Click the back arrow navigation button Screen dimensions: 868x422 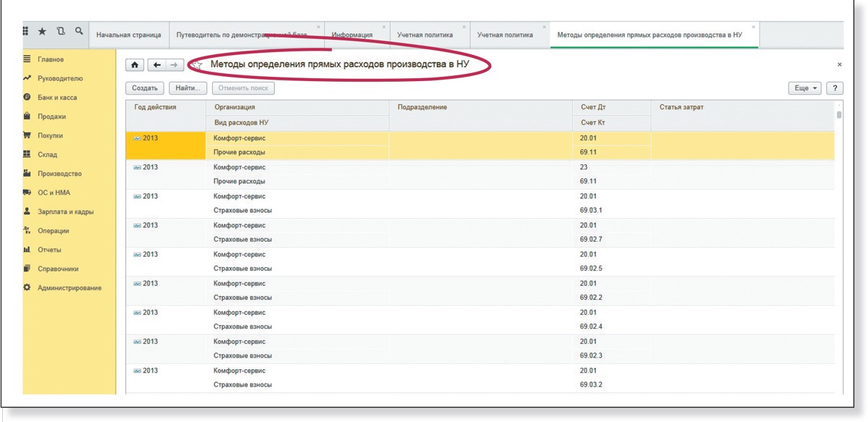(157, 65)
